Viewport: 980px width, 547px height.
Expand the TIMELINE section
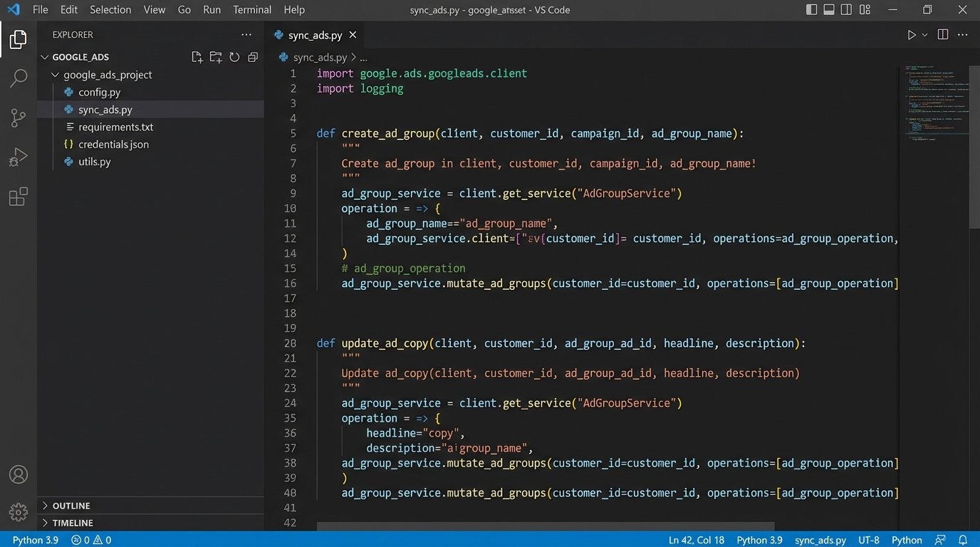pos(73,523)
